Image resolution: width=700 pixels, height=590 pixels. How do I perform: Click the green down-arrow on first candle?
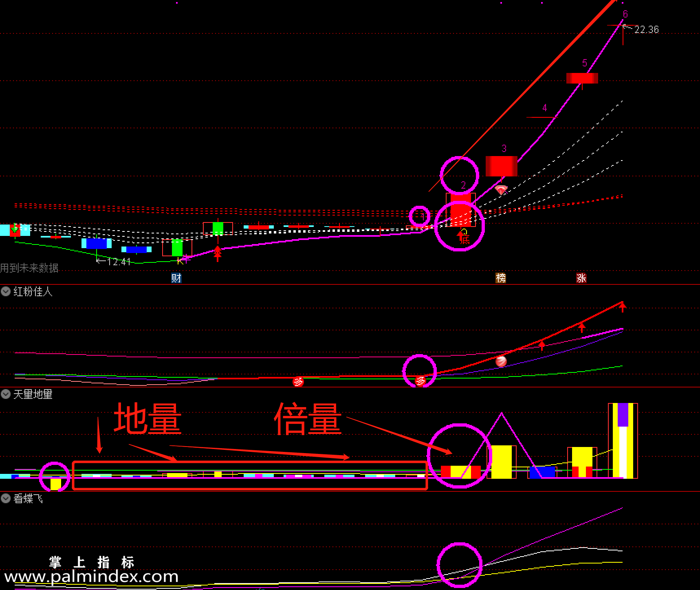pos(15,228)
